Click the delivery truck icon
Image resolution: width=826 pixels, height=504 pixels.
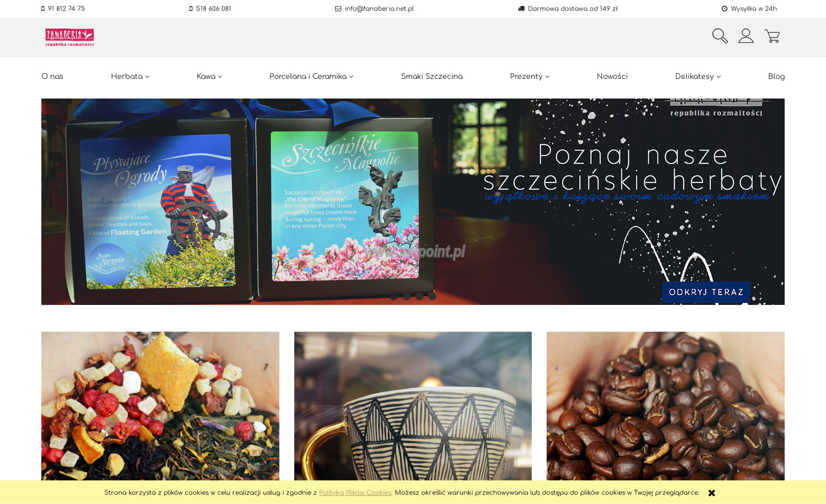click(x=521, y=9)
